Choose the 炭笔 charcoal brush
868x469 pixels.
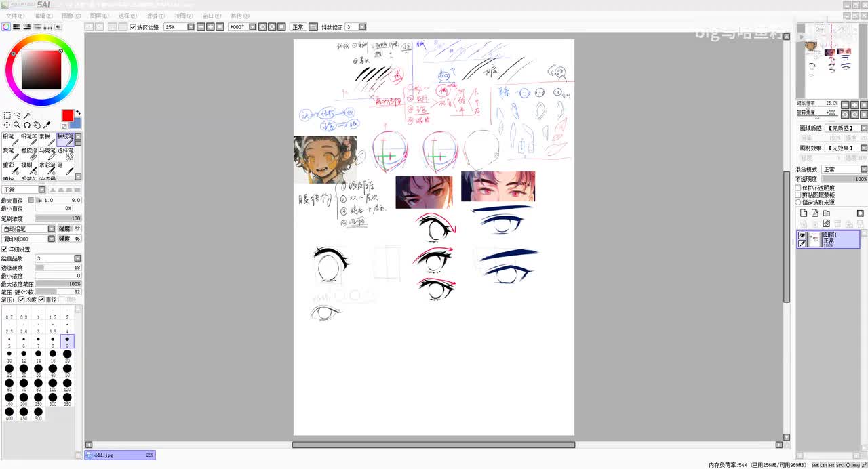point(9,154)
